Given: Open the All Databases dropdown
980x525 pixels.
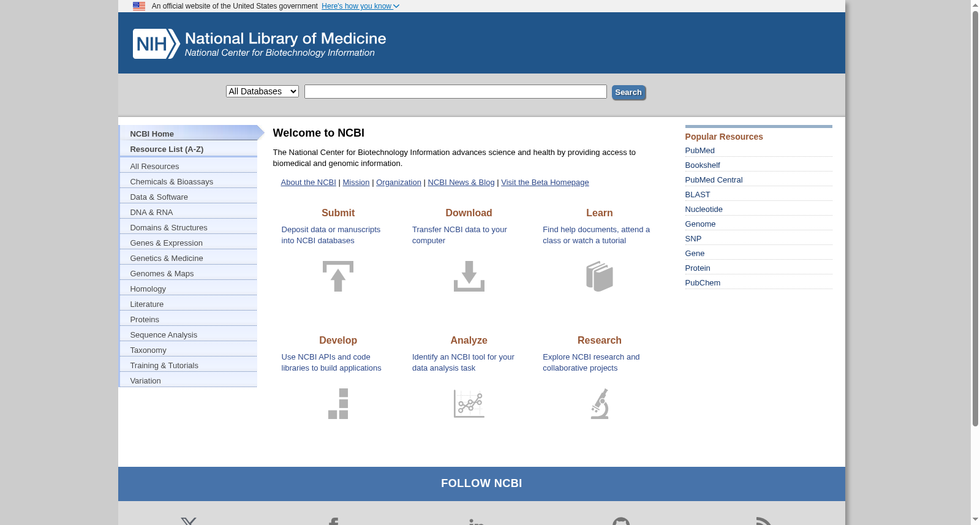Looking at the screenshot, I should coord(262,91).
